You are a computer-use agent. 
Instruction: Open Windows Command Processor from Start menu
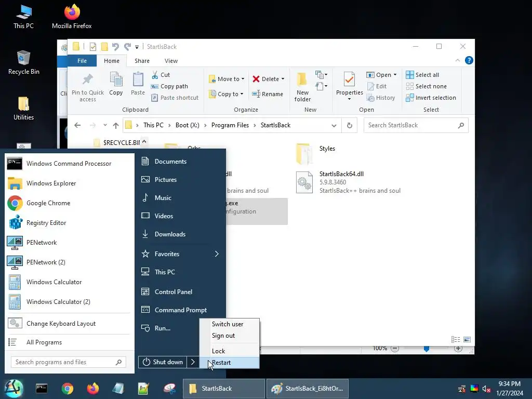pos(70,164)
